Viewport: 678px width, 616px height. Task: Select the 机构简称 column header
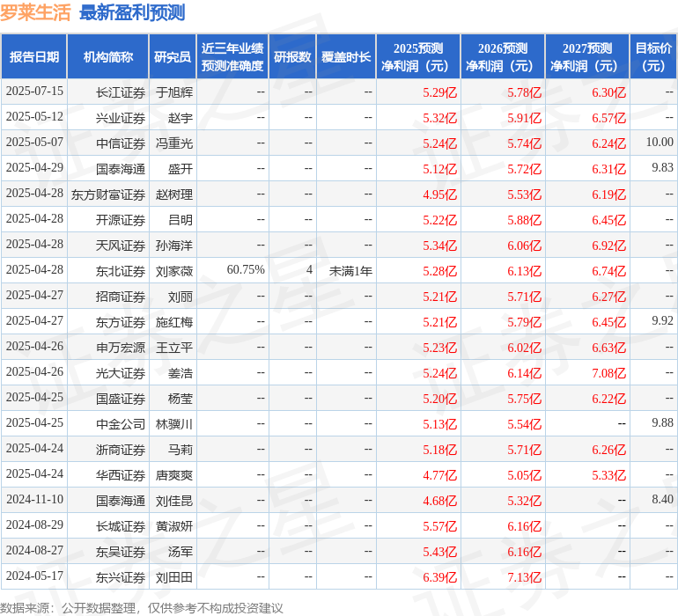108,56
